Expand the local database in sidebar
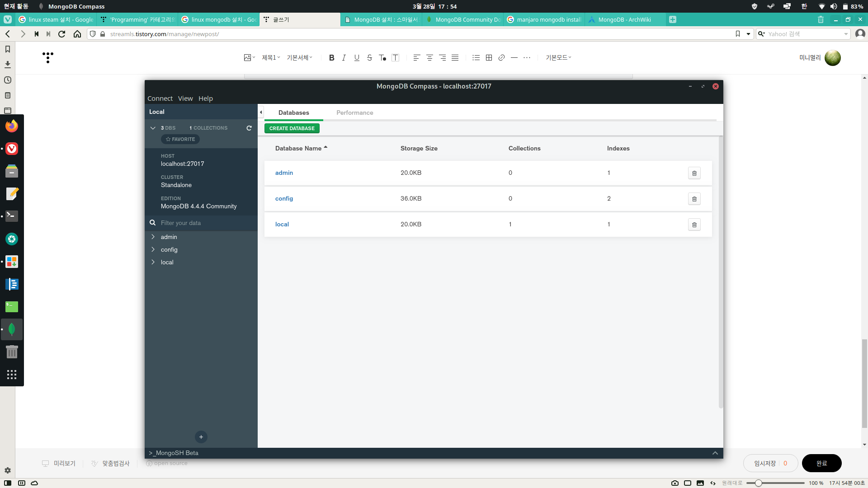868x488 pixels. click(x=153, y=262)
